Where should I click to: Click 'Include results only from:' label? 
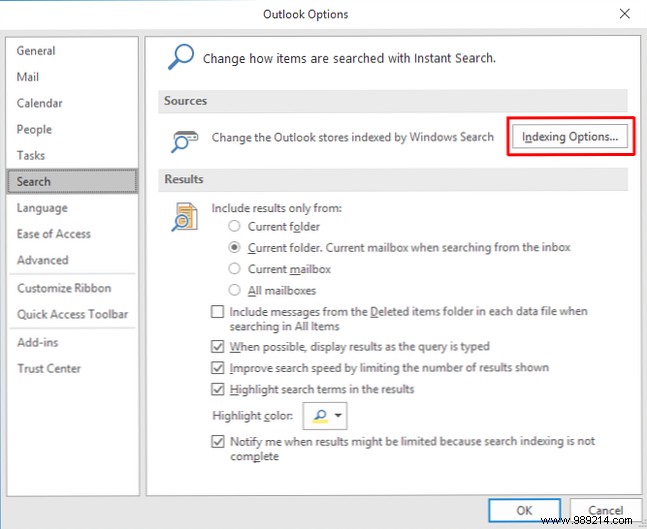pyautogui.click(x=276, y=208)
